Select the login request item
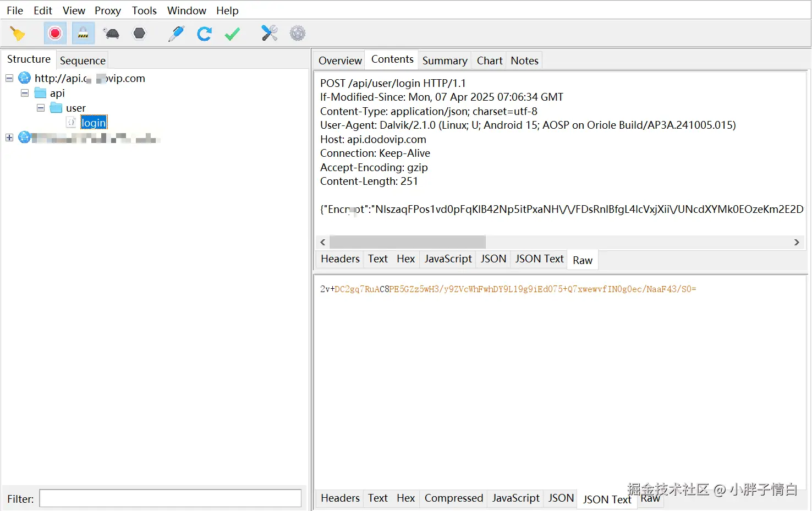 tap(94, 123)
